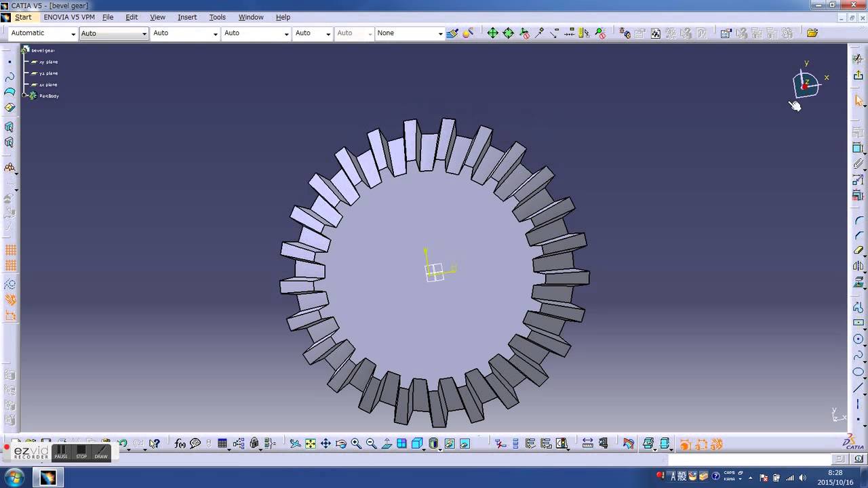Open the ENOVIA V5 VPM menu

click(69, 17)
